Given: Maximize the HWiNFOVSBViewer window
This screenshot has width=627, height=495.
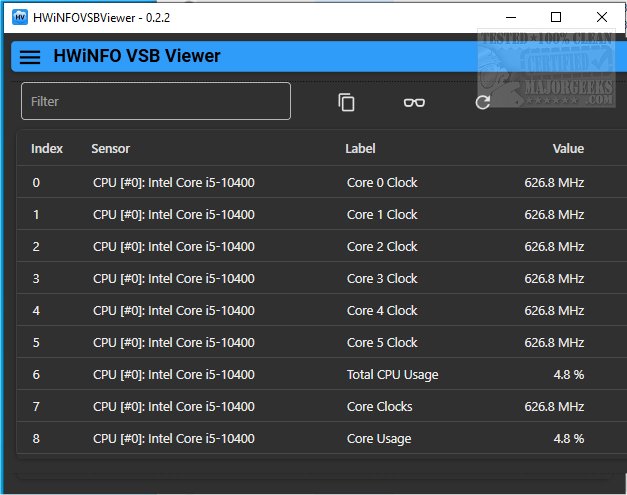Looking at the screenshot, I should (556, 17).
